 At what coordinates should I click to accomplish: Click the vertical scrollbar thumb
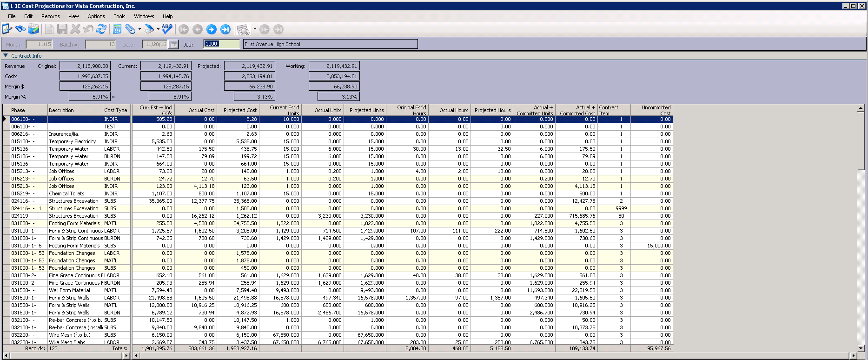861,140
